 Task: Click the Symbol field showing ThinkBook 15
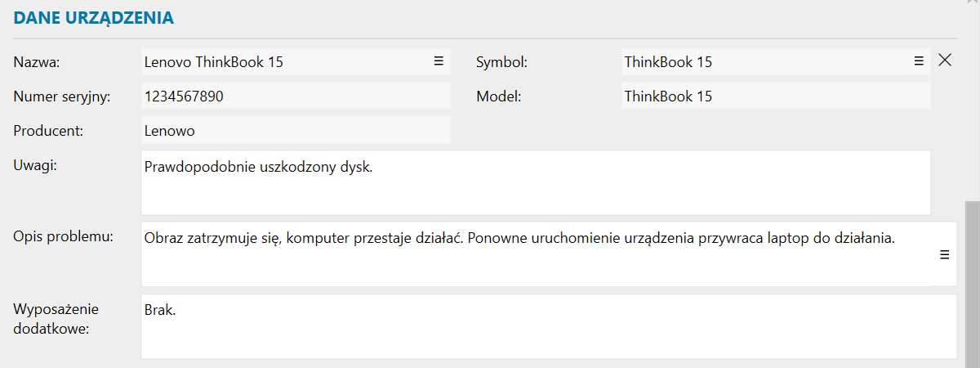[x=764, y=61]
